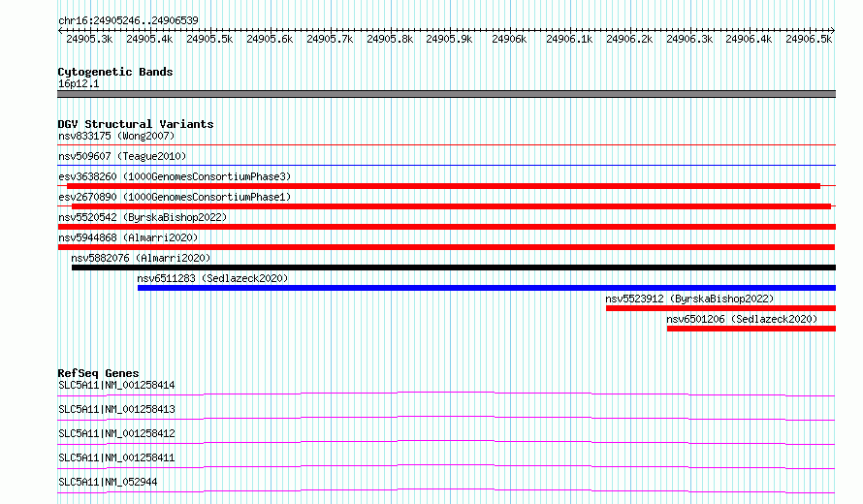Viewport: 863px width, 504px height.
Task: Open variant nsv6501206 (Sedlazeck2020) label
Action: (x=742, y=319)
